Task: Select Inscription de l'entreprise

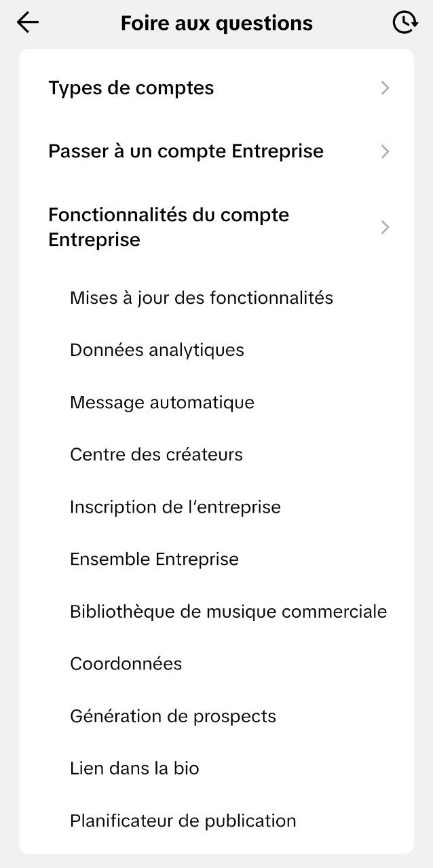Action: click(x=175, y=506)
